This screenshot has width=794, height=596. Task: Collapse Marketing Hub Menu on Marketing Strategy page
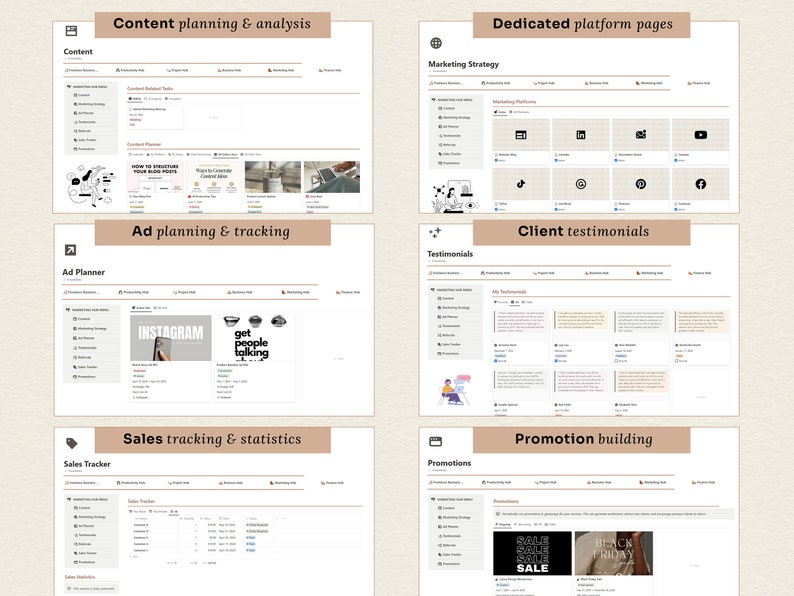point(433,100)
